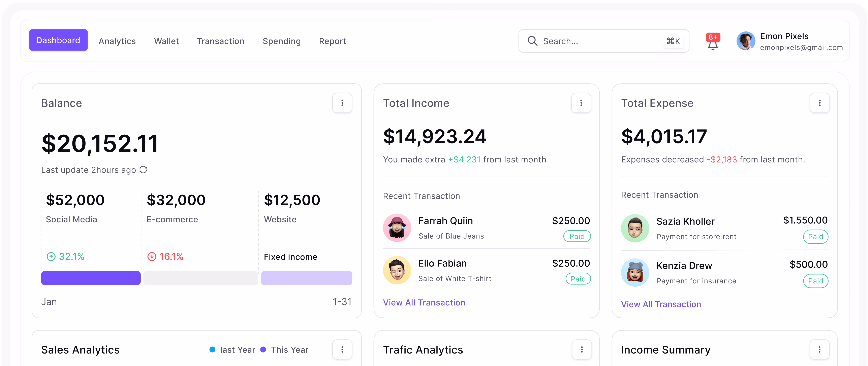Expand Kenzia Drew's Paid status details
Image resolution: width=868 pixels, height=366 pixels.
(x=816, y=281)
